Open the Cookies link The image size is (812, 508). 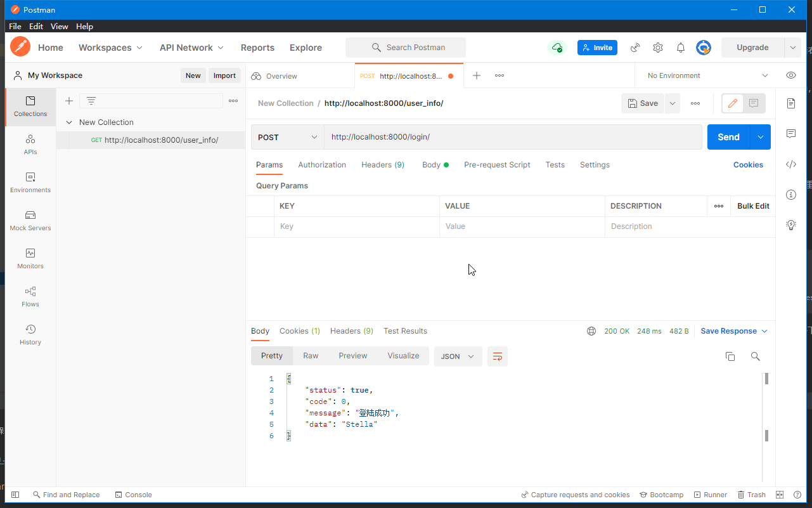coord(748,165)
